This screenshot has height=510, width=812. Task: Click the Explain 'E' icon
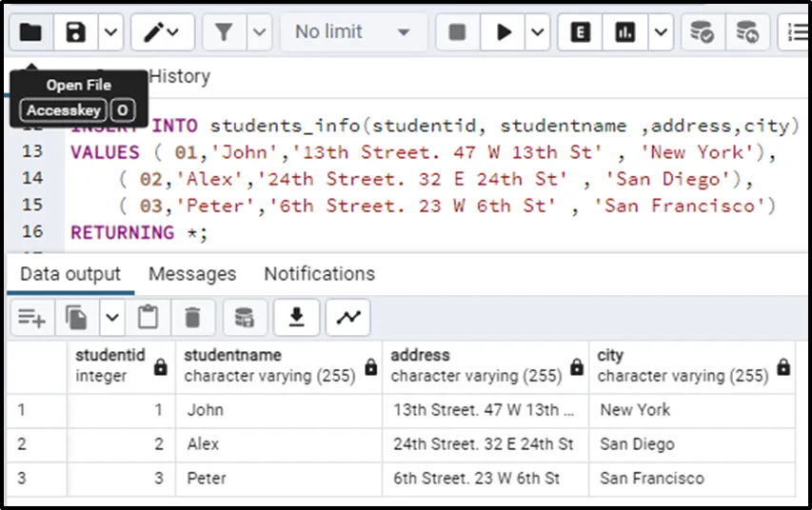pos(580,32)
